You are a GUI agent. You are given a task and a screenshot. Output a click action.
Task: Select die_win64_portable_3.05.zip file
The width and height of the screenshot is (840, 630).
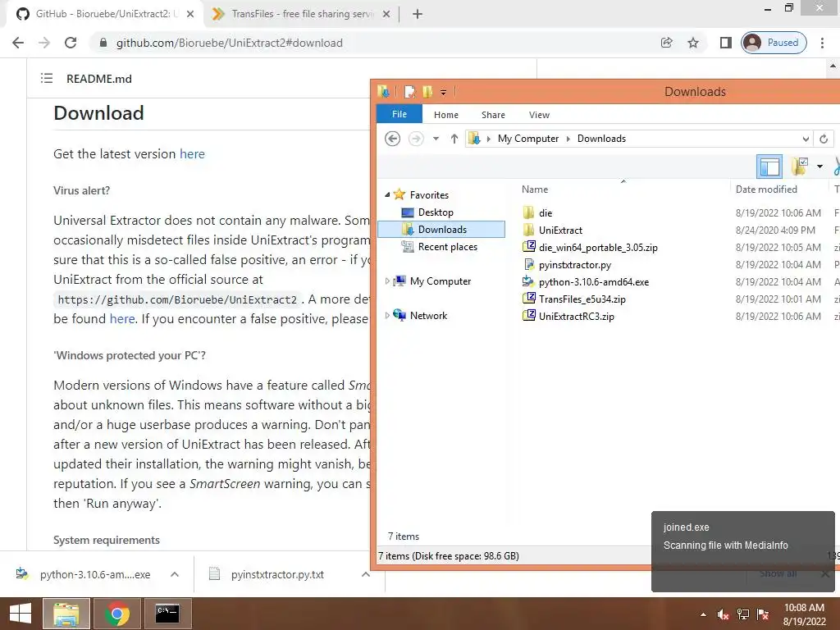598,248
